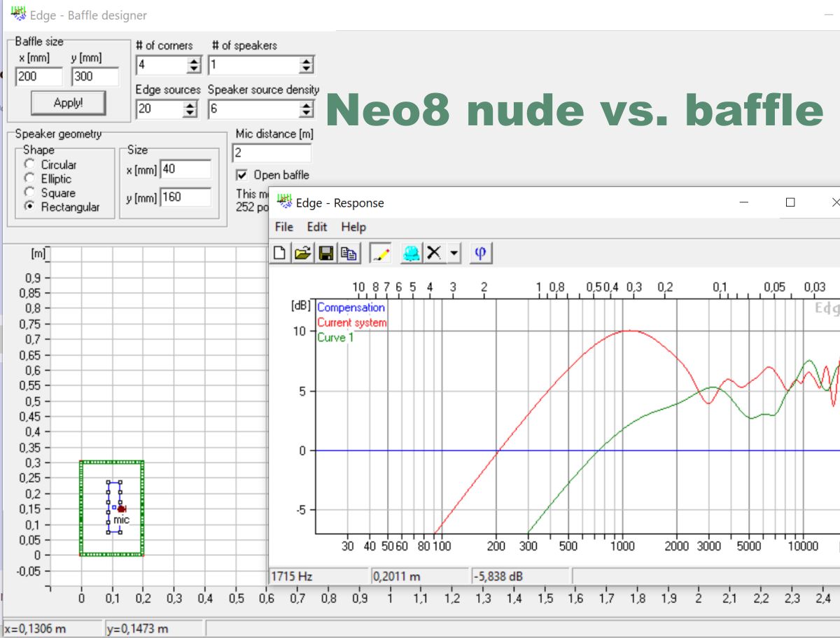Open the Help menu in Response window
Screen dimensions: 840x638
353,227
